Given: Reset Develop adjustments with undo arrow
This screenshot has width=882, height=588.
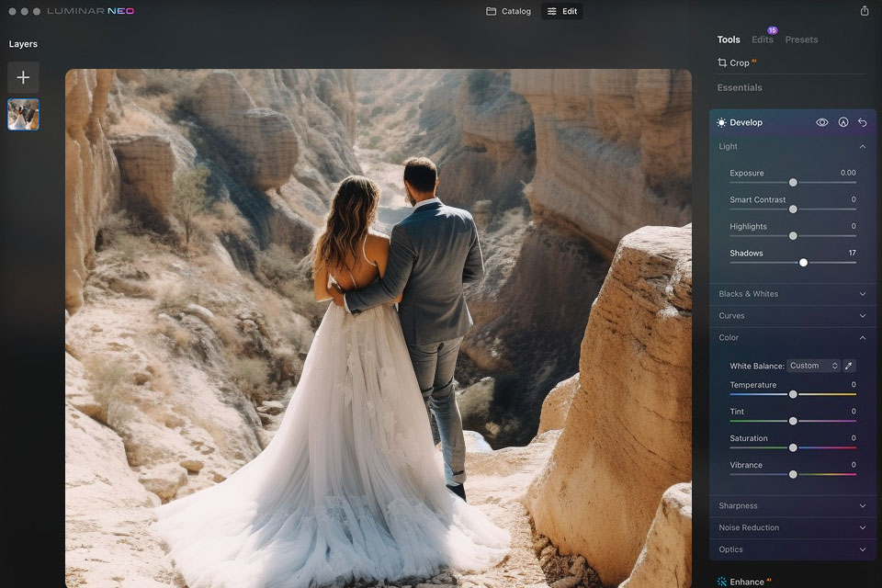Looking at the screenshot, I should [863, 122].
